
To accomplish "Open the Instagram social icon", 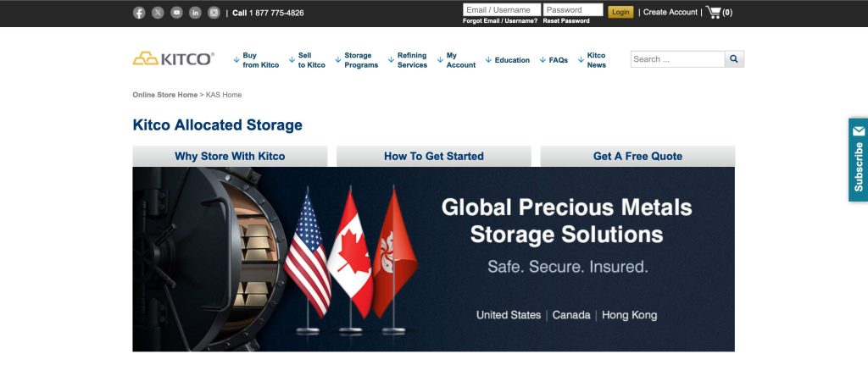I will tap(214, 13).
